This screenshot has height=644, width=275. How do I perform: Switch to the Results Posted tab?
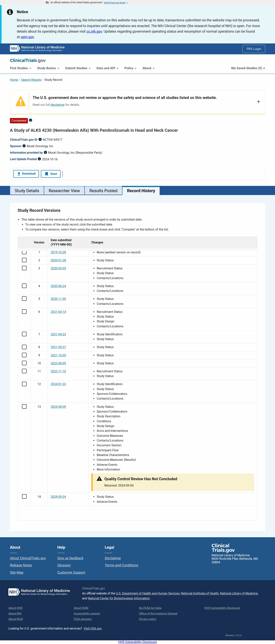[x=104, y=191]
